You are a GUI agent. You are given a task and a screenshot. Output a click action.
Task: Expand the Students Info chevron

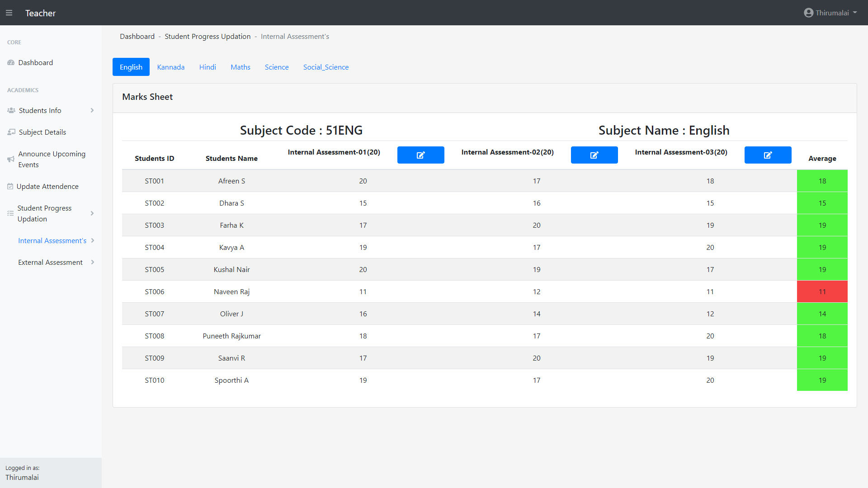tap(92, 111)
